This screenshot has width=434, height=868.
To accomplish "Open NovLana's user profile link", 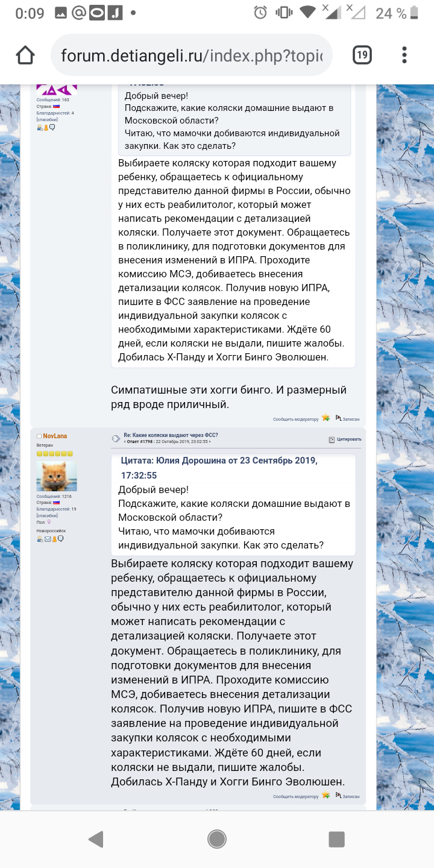I will coord(55,436).
